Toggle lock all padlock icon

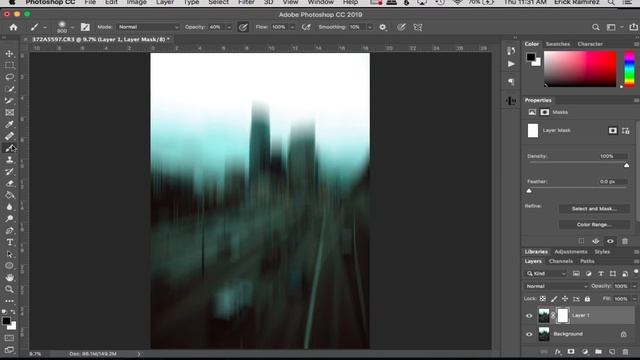tap(587, 299)
